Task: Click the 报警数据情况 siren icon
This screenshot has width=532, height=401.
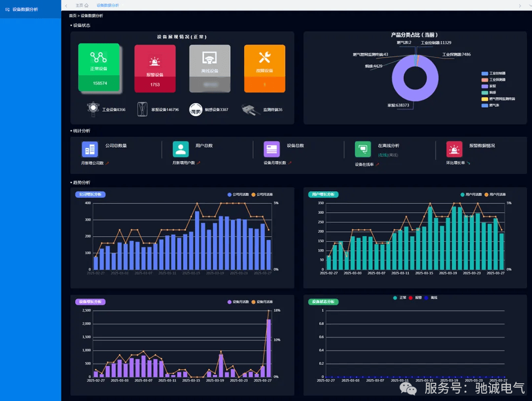Action: coord(454,149)
